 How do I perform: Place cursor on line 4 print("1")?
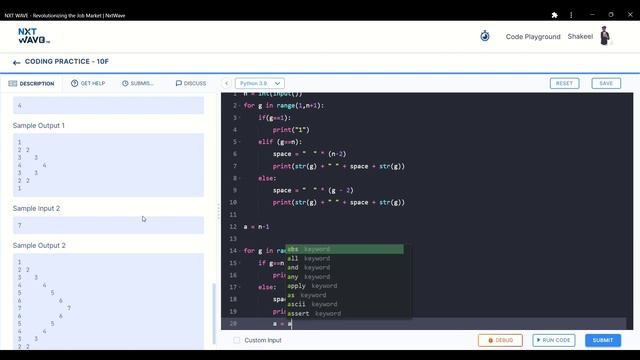[x=291, y=130]
